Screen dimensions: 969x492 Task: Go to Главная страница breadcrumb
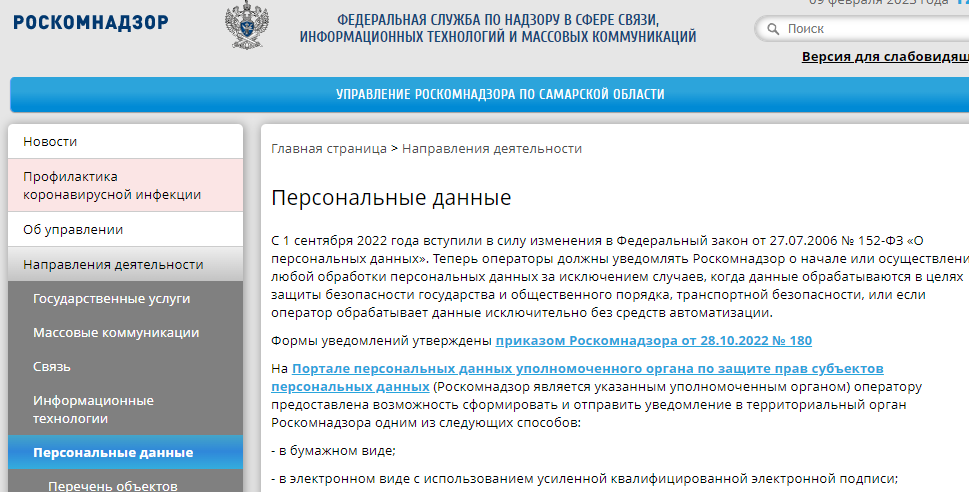pyautogui.click(x=329, y=149)
